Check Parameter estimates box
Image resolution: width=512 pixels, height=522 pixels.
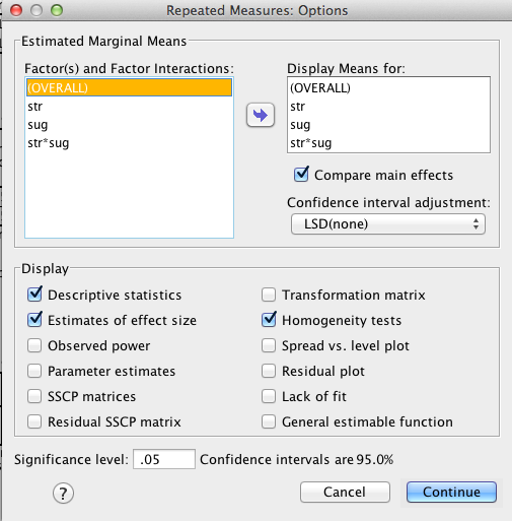point(35,371)
